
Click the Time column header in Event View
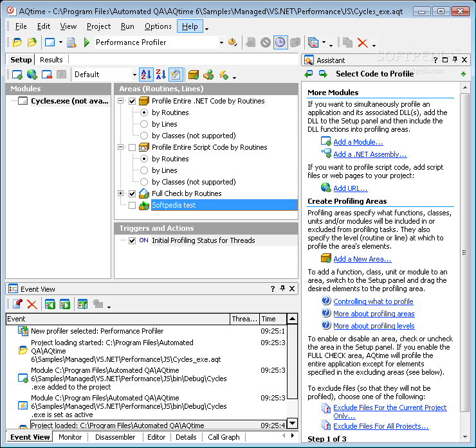[x=273, y=319]
